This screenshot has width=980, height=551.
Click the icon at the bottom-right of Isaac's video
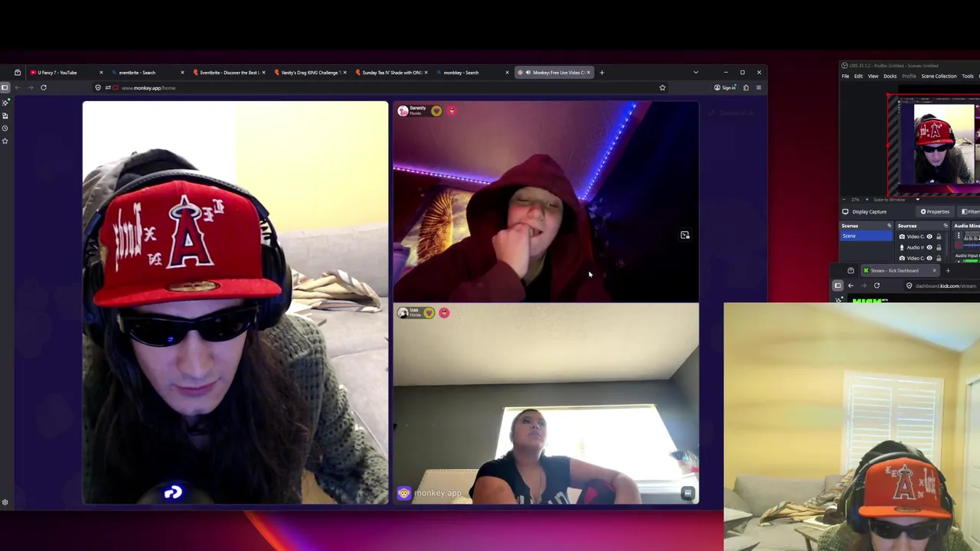tap(688, 494)
